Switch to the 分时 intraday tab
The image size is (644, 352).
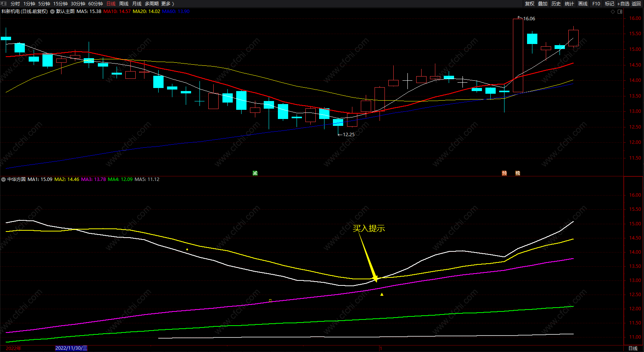point(15,4)
